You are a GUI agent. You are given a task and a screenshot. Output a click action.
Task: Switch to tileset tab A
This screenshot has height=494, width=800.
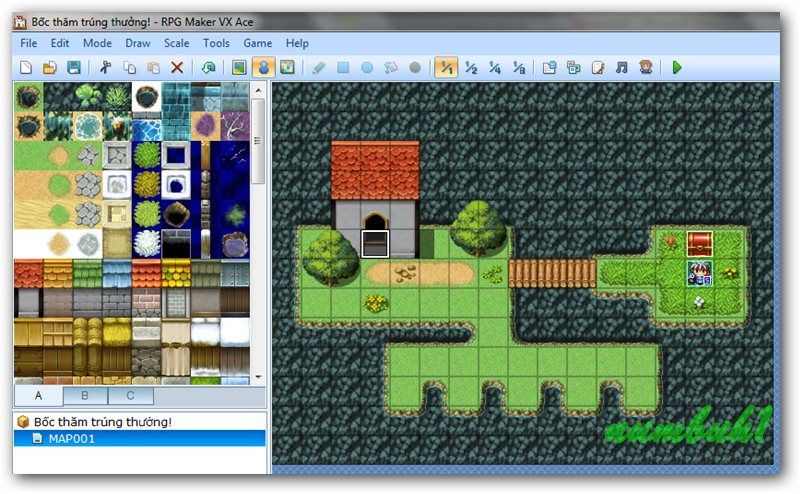(x=39, y=396)
